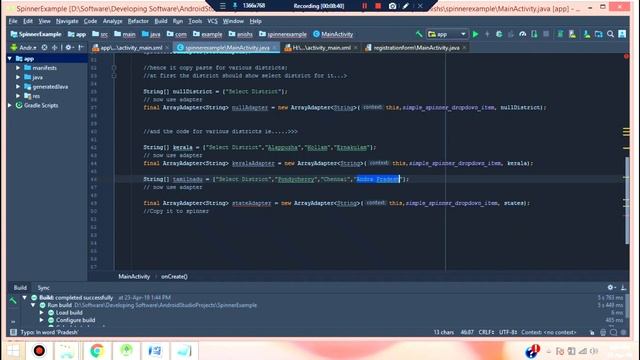The image size is (640, 360).
Task: Click onCreate() in the editor breadcrumb
Action: pyautogui.click(x=174, y=276)
